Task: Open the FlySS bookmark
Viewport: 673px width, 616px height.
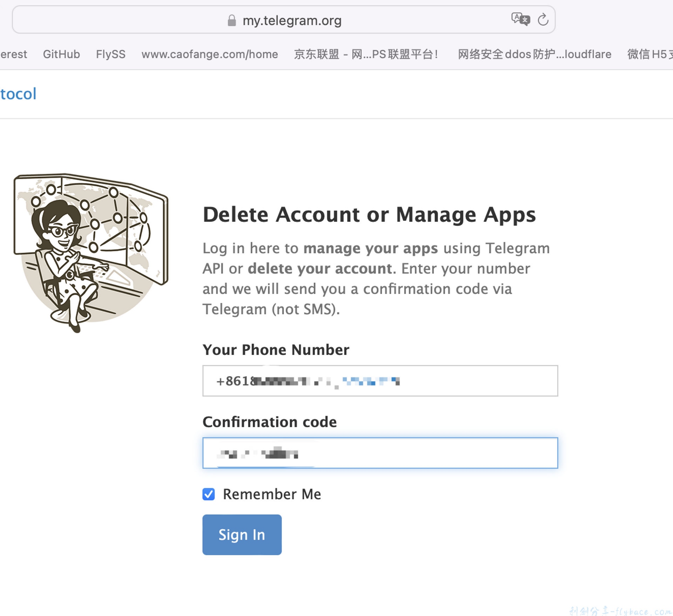Action: pyautogui.click(x=111, y=54)
